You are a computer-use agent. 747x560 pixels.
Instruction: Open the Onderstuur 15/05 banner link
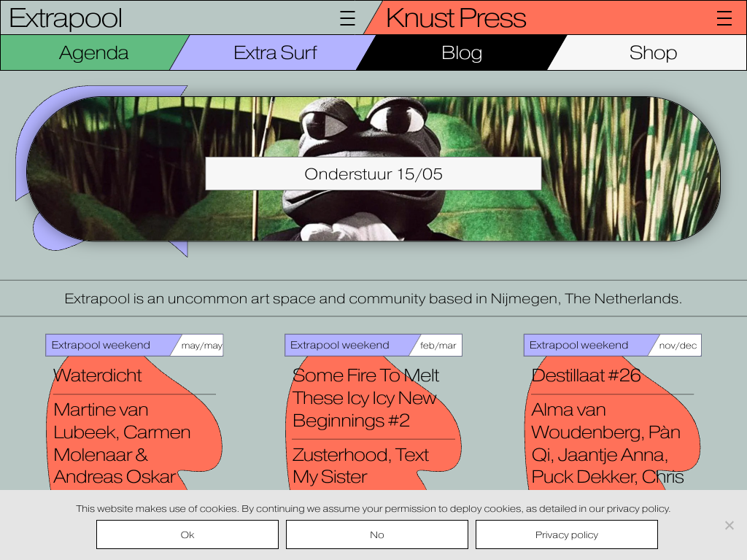pyautogui.click(x=373, y=174)
